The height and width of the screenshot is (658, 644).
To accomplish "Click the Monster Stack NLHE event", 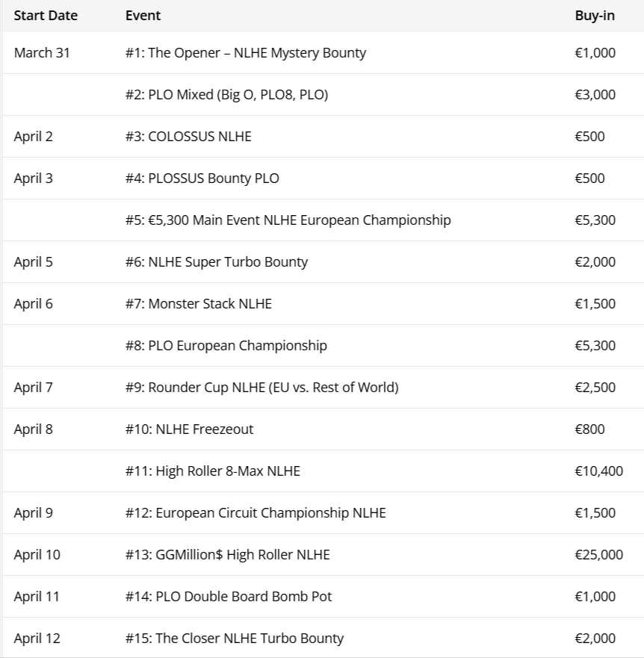I will pyautogui.click(x=199, y=304).
